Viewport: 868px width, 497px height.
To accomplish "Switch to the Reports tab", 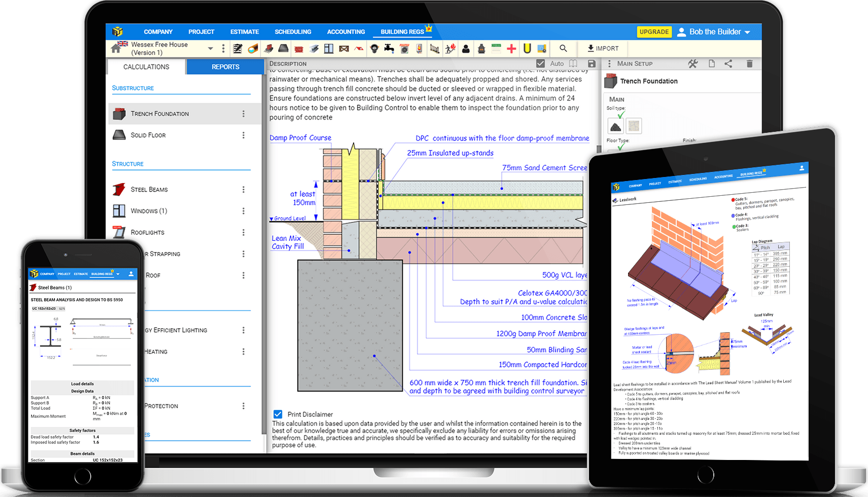I will (x=226, y=66).
